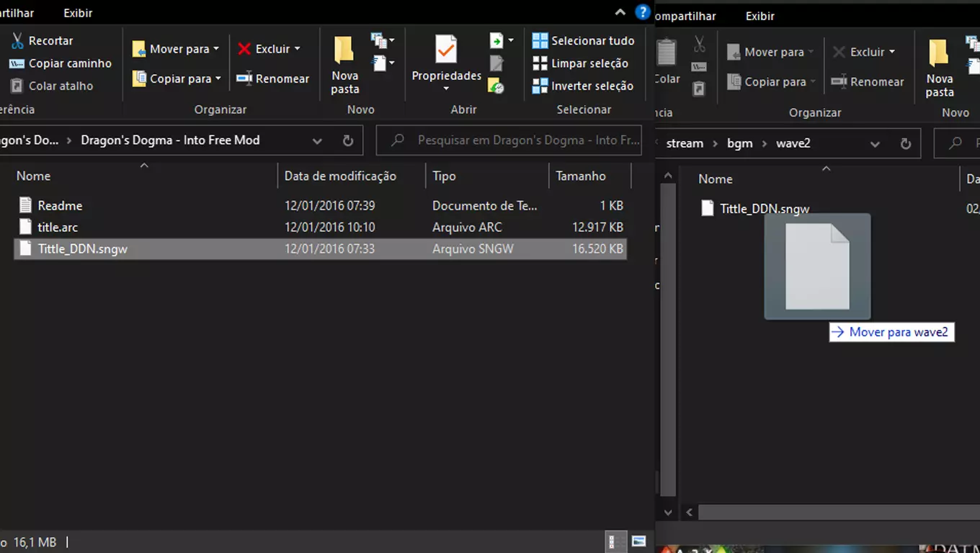Click the paste shortcut icon in right window
This screenshot has width=980, height=553.
coord(699,89)
